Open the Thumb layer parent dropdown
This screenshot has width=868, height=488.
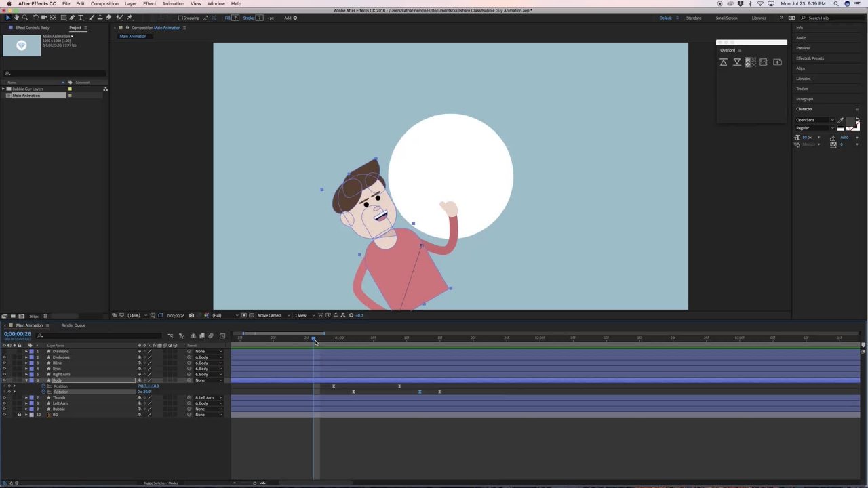208,398
